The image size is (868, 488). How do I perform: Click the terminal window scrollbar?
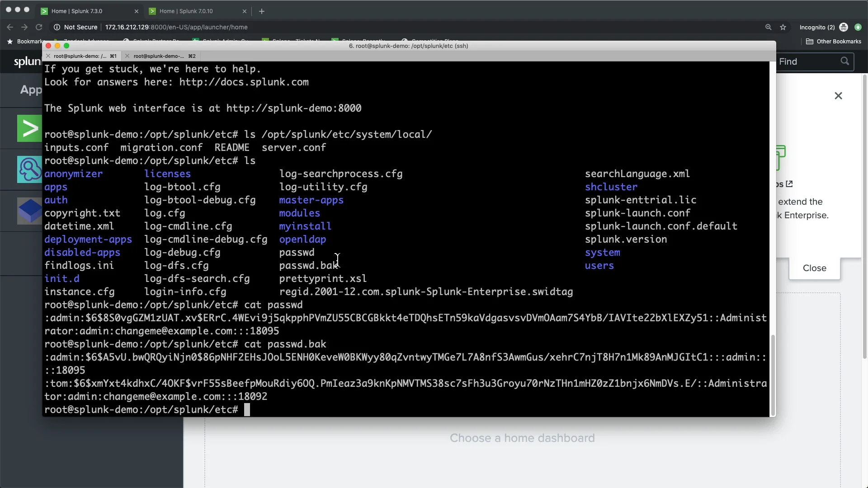click(773, 375)
